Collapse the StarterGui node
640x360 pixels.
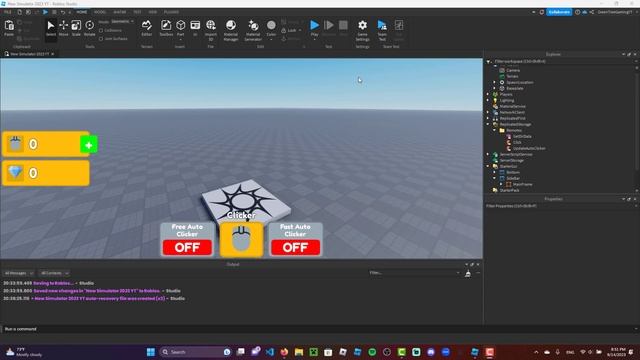[488, 167]
